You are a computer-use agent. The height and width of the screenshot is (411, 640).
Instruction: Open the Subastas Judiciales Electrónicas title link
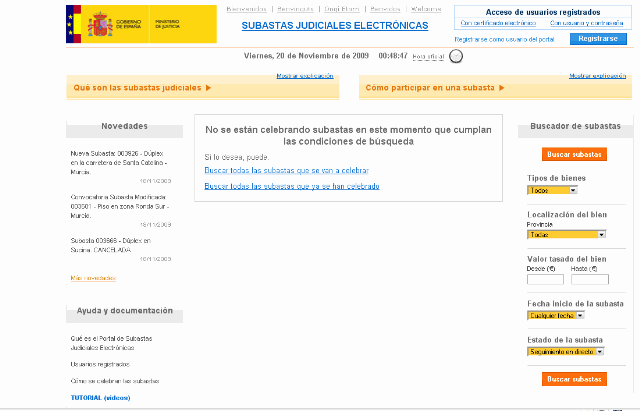(x=335, y=26)
